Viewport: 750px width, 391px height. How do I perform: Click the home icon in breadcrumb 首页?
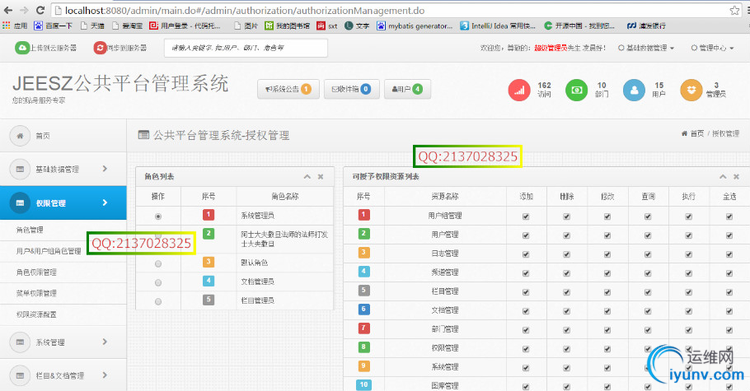point(684,134)
